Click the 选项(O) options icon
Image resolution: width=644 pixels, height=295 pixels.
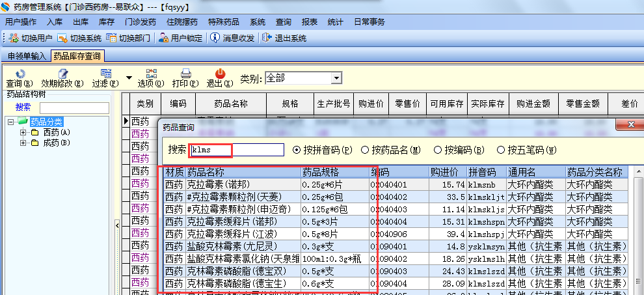[x=152, y=74]
